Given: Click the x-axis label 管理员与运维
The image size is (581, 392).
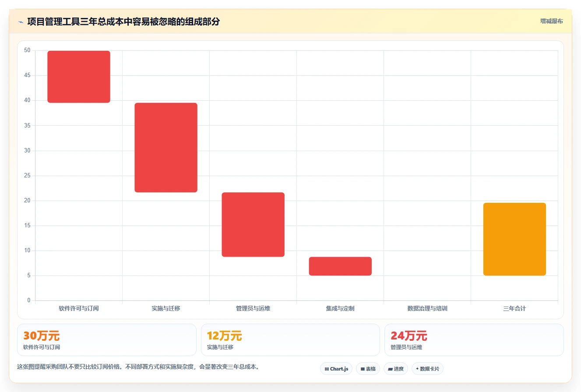Looking at the screenshot, I should 253,308.
